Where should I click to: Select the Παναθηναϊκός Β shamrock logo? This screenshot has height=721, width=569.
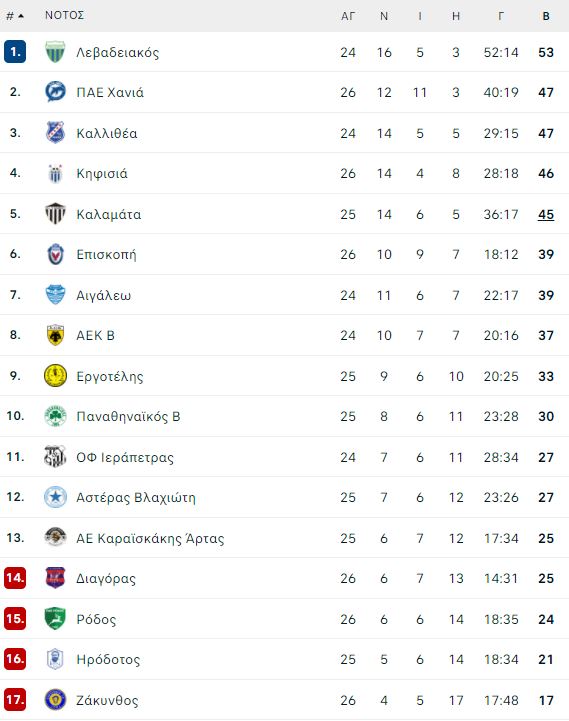pyautogui.click(x=55, y=416)
